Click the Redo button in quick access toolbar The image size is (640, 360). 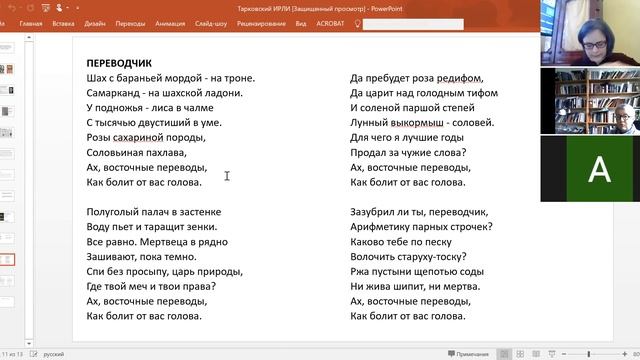coord(30,8)
